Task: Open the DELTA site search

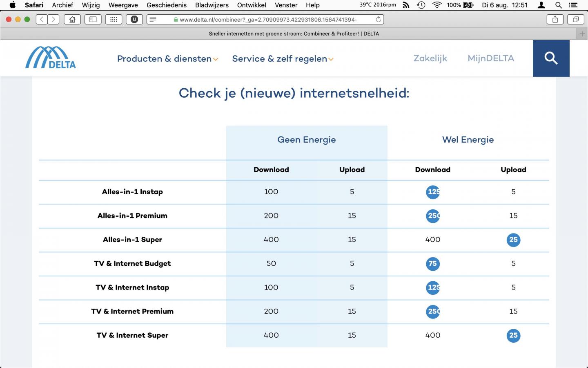Action: 551,58
